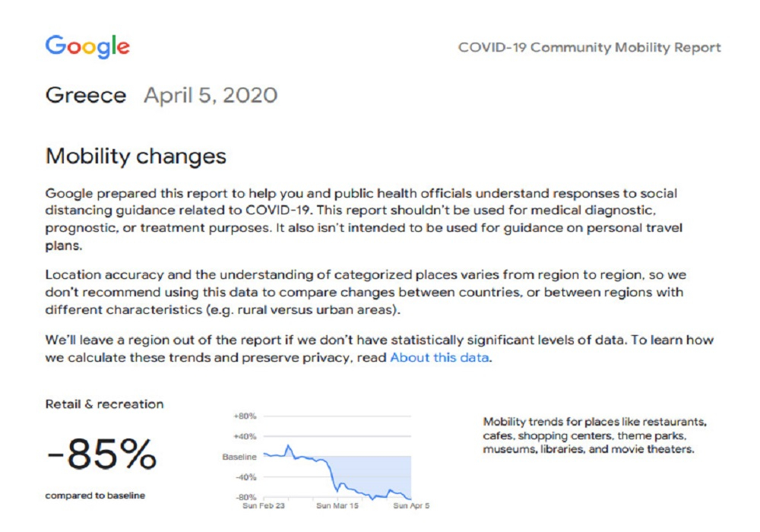Open the About this data link
The width and height of the screenshot is (760, 532).
[x=439, y=357]
